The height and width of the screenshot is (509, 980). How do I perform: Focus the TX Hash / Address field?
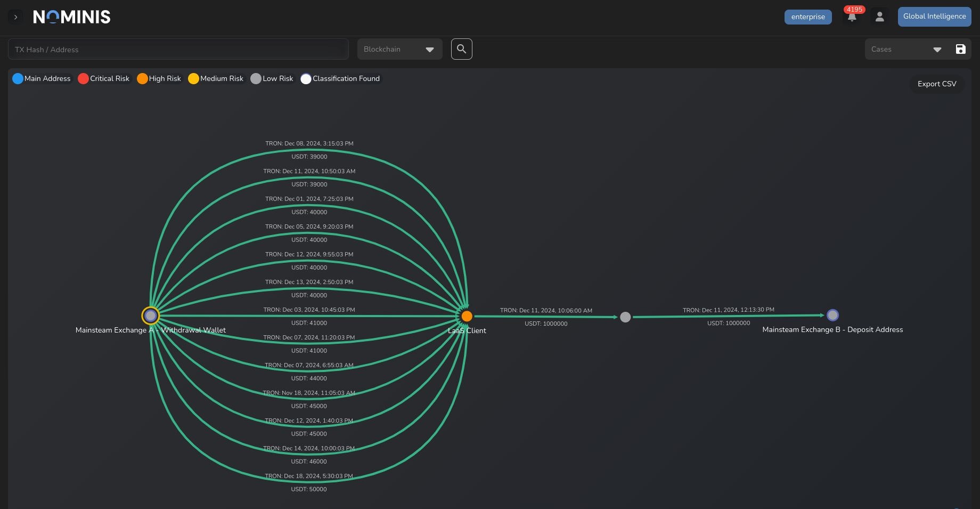click(x=178, y=50)
